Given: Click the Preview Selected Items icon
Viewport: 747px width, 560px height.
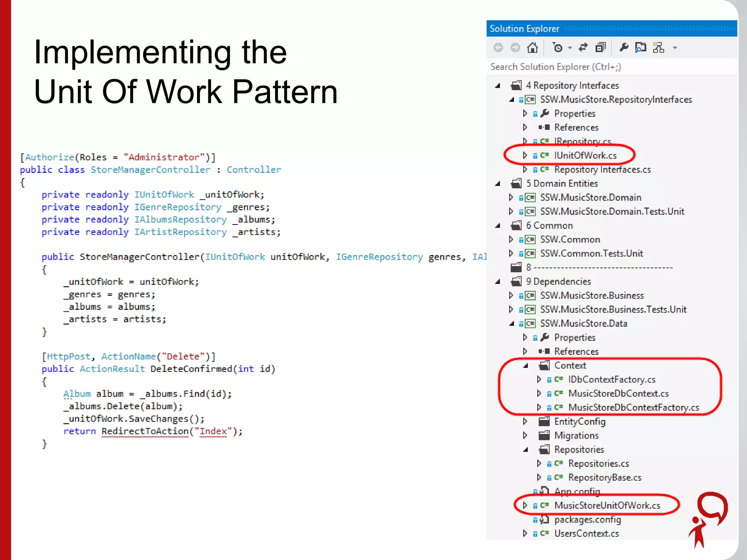Looking at the screenshot, I should tap(641, 47).
